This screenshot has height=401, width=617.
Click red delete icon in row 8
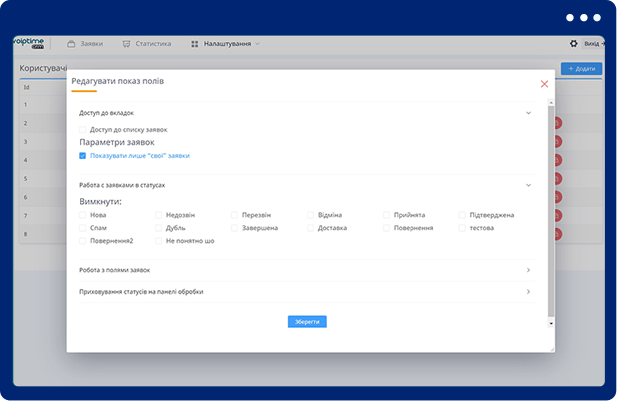[558, 234]
